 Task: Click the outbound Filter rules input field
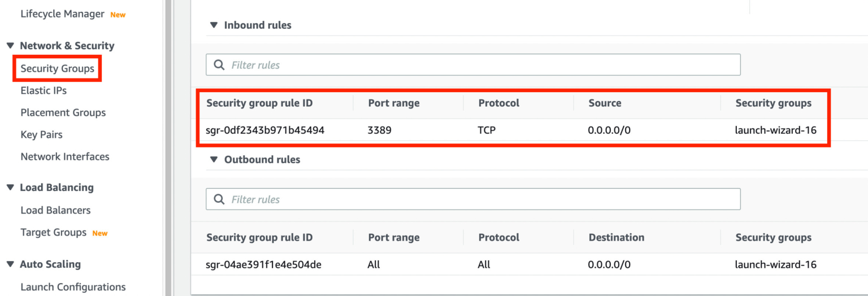480,199
